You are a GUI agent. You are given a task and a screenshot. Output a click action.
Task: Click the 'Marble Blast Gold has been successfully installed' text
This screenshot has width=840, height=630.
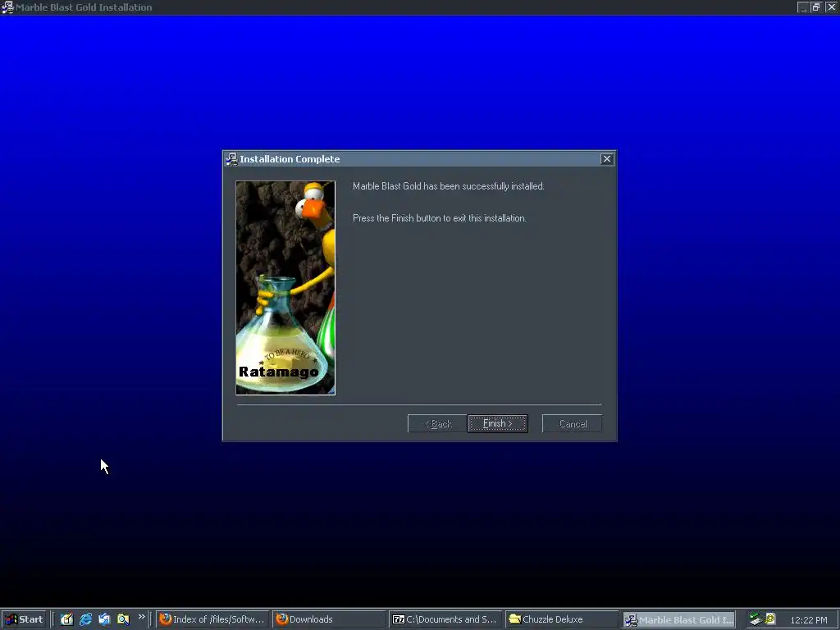coord(449,186)
